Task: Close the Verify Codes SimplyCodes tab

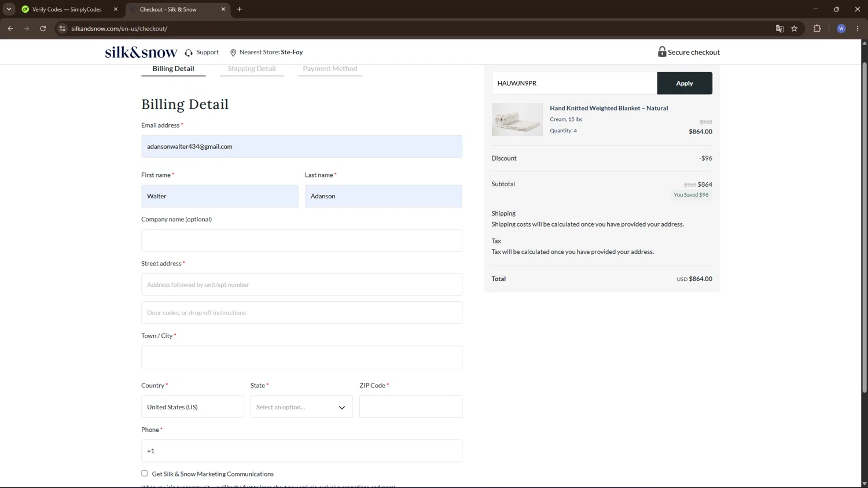Action: [116, 9]
